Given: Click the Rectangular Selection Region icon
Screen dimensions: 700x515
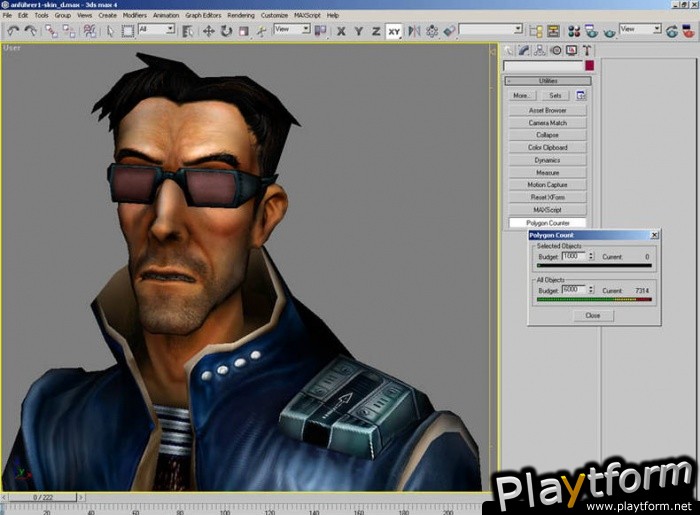Looking at the screenshot, I should [128, 31].
